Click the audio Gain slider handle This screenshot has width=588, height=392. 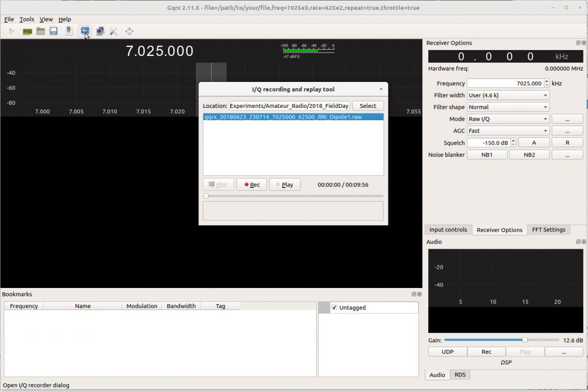tap(525, 340)
